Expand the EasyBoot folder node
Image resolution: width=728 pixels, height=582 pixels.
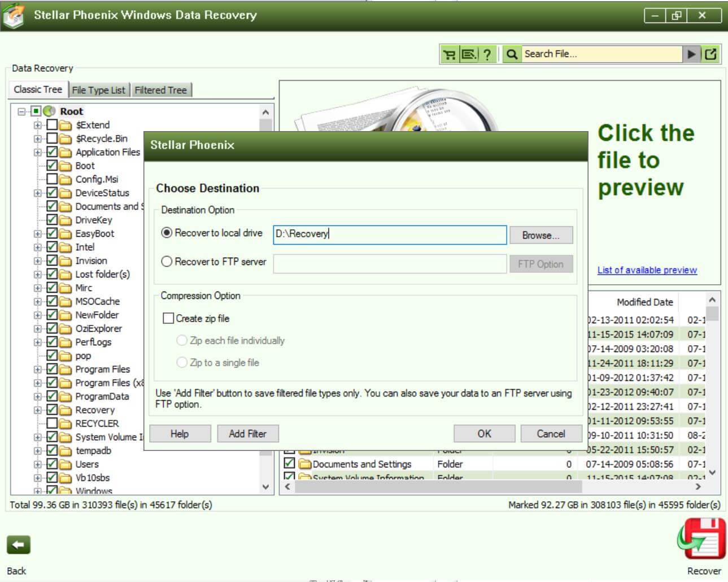(37, 233)
